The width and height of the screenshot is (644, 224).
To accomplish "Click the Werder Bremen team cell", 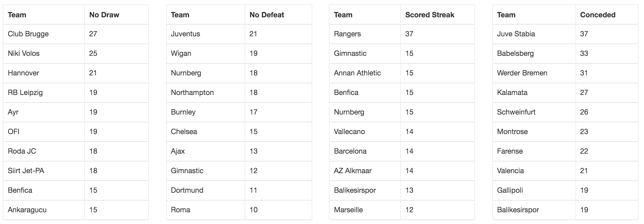I will (534, 73).
